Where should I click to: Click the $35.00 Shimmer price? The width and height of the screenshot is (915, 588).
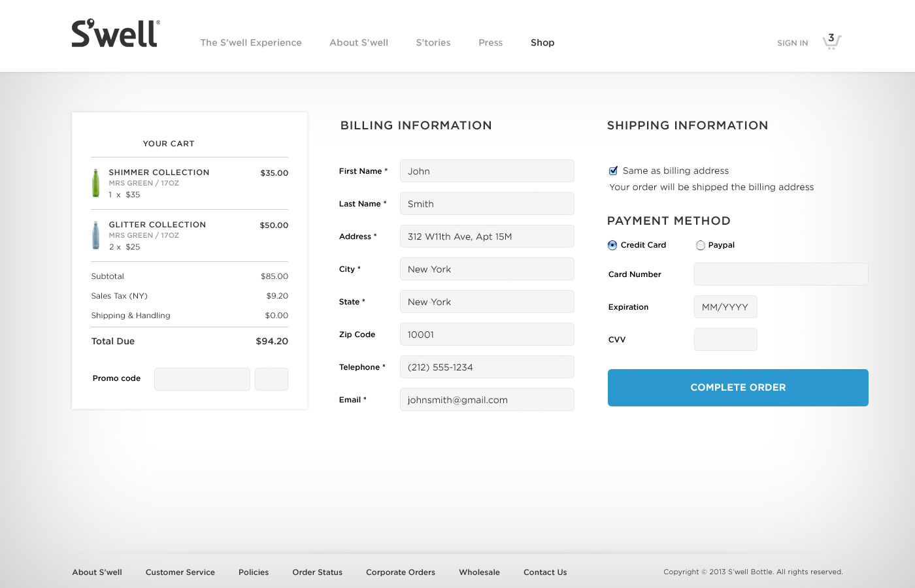(x=274, y=173)
